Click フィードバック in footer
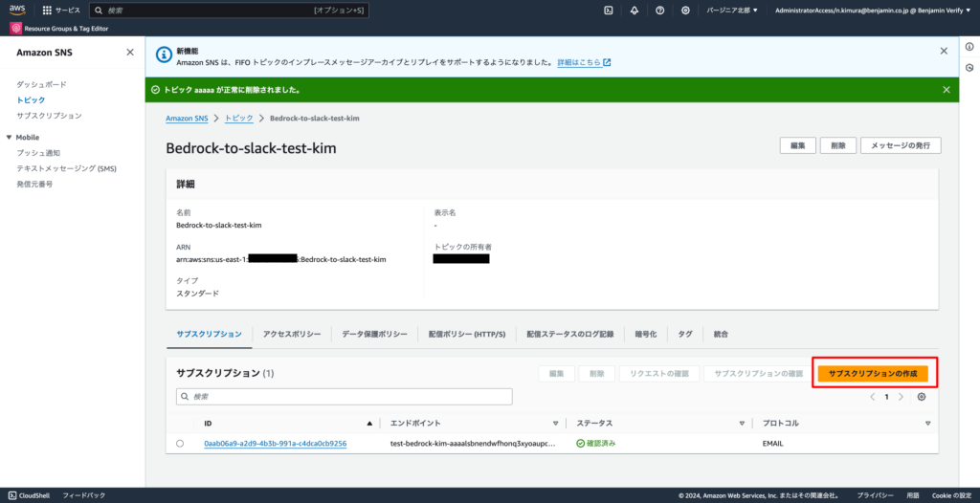The image size is (980, 503). (84, 495)
